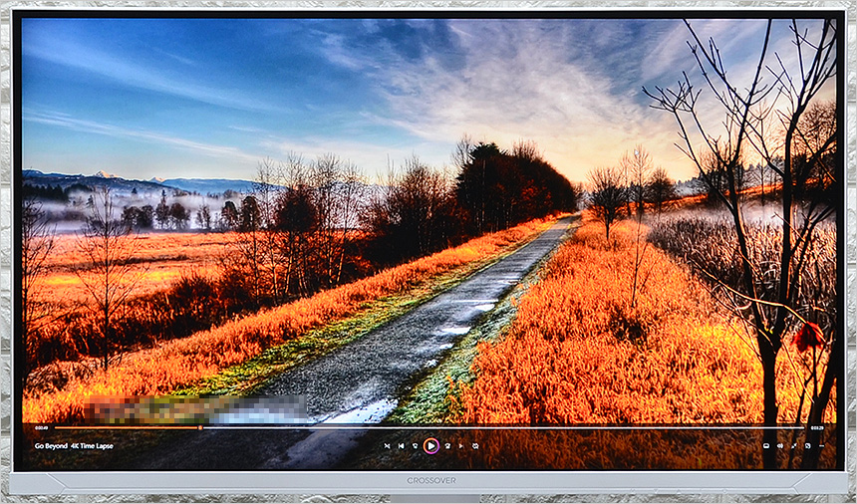
Task: Skip back ten seconds
Action: pos(415,446)
